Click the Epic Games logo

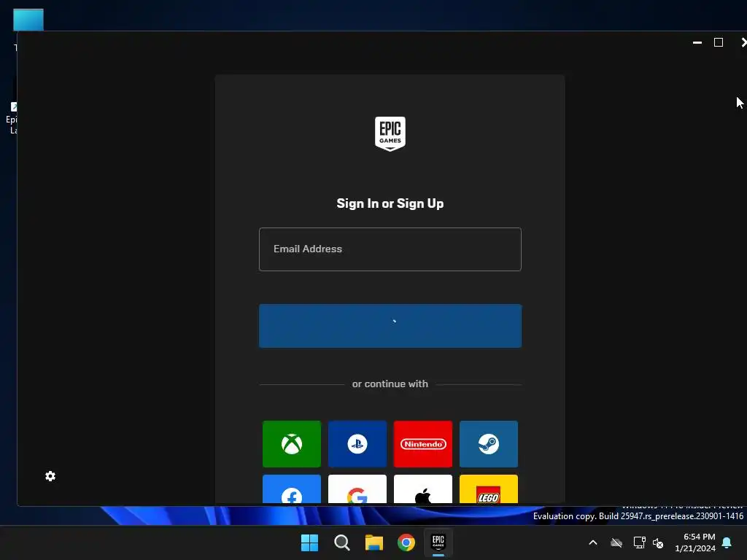(x=390, y=134)
